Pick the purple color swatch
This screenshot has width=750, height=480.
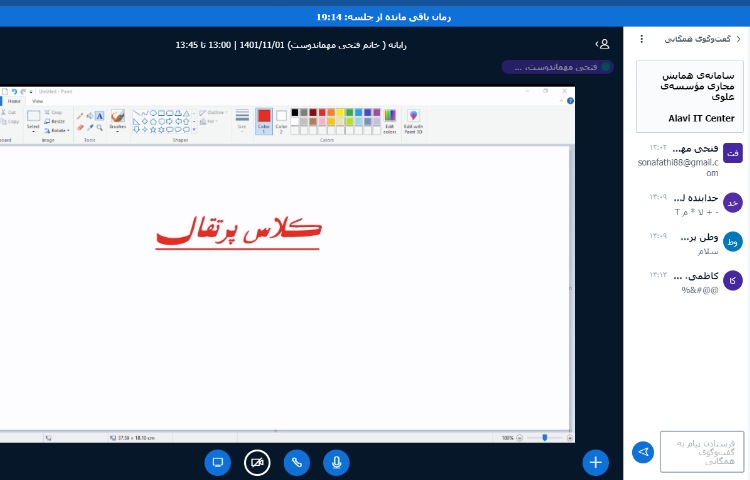(x=376, y=113)
